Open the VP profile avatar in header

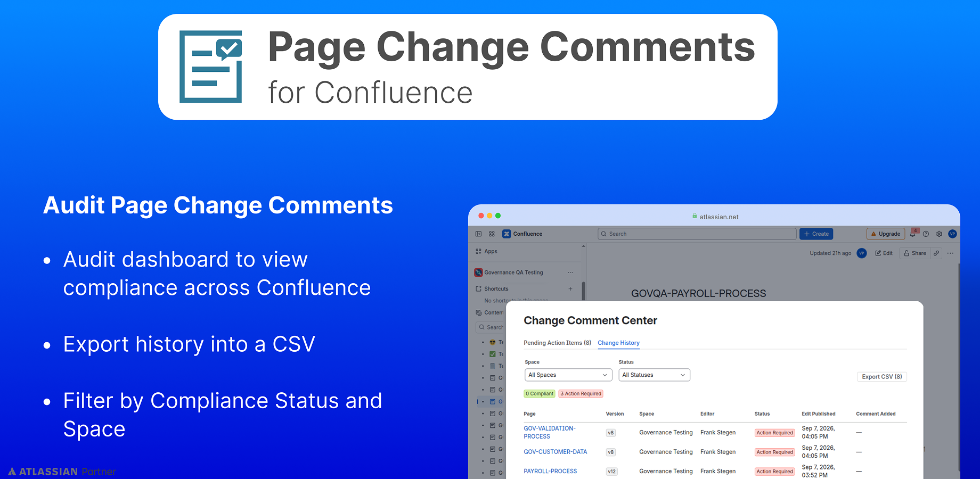(x=952, y=234)
